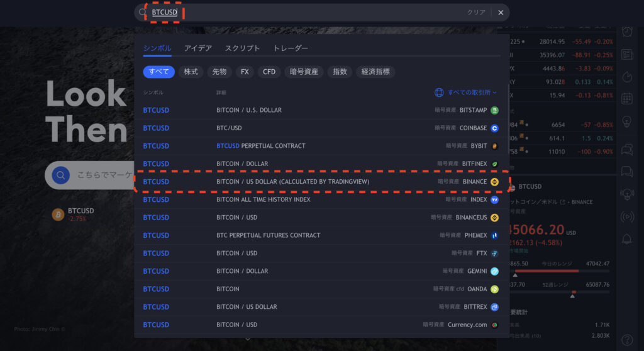
Task: Expand more results with the bottom chevron
Action: [x=248, y=339]
